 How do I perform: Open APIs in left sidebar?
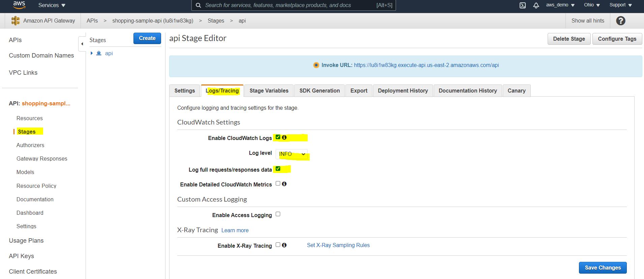[15, 40]
